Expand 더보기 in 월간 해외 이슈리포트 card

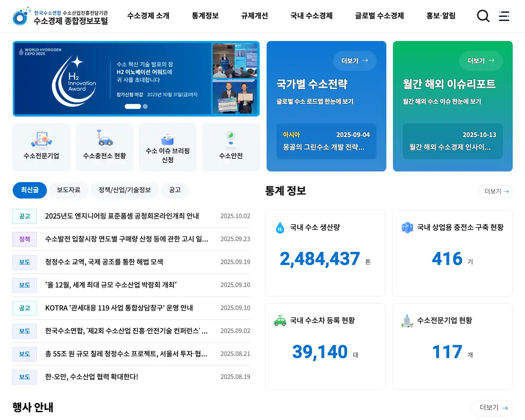(481, 61)
